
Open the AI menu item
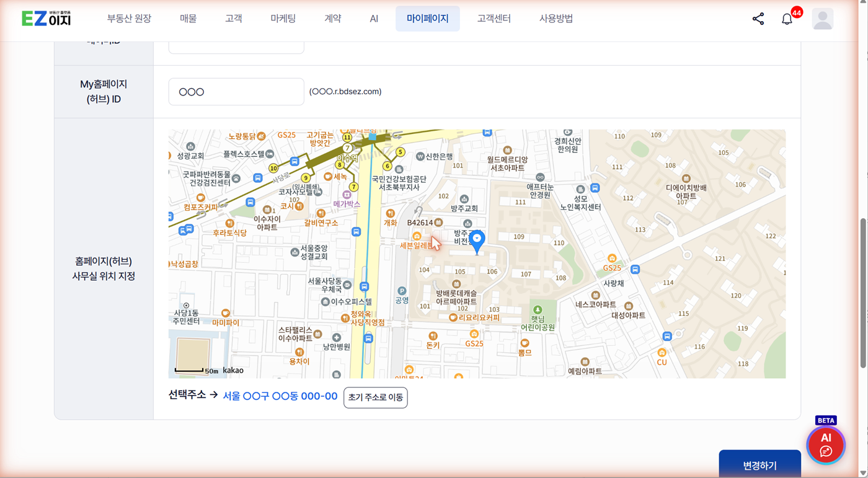tap(374, 19)
